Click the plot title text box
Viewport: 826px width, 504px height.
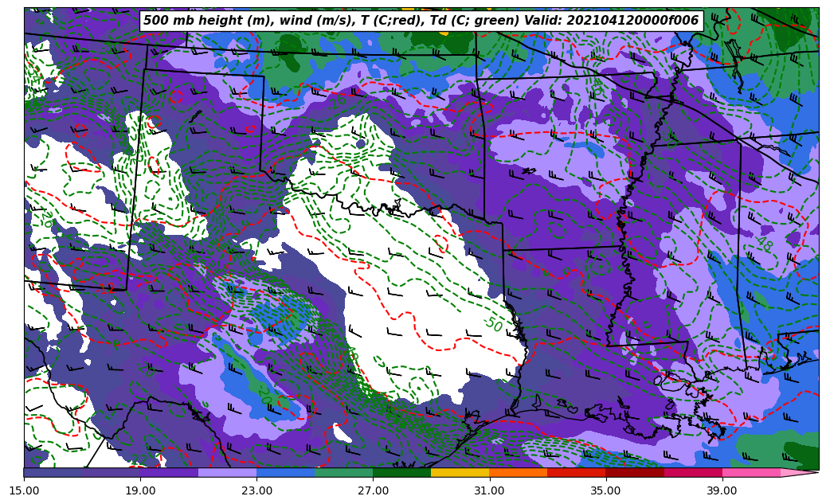[421, 21]
